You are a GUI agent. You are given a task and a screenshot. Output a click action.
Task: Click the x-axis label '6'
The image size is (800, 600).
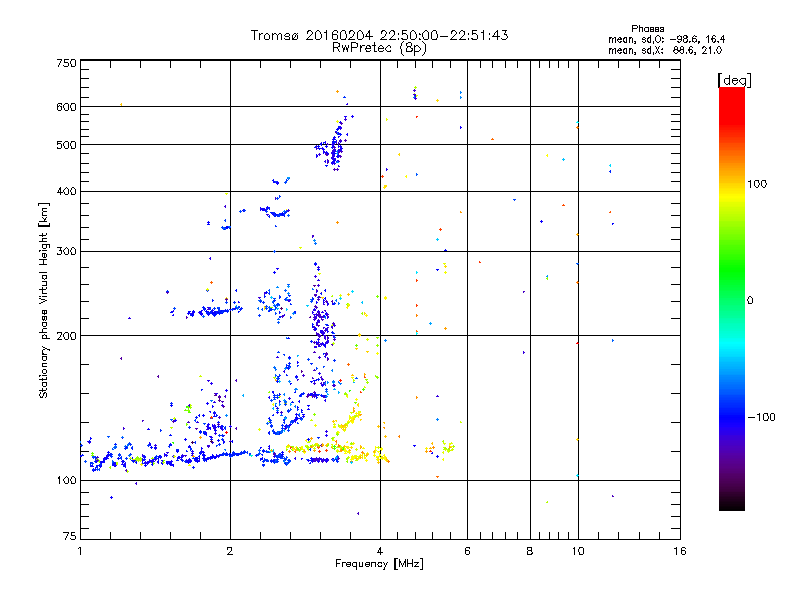467,551
